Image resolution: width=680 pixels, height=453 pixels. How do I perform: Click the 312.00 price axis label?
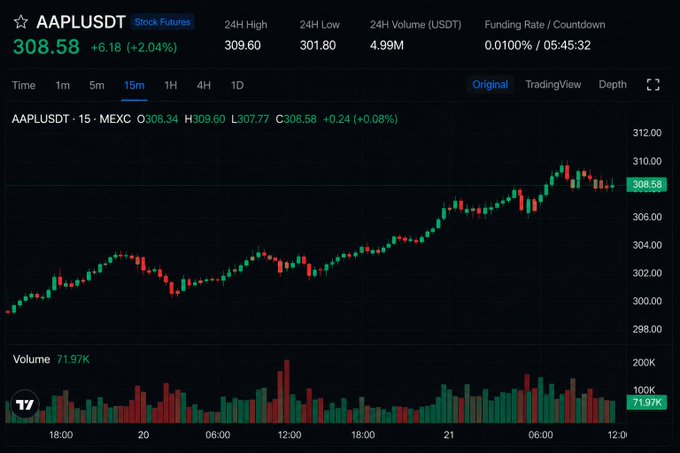(647, 133)
